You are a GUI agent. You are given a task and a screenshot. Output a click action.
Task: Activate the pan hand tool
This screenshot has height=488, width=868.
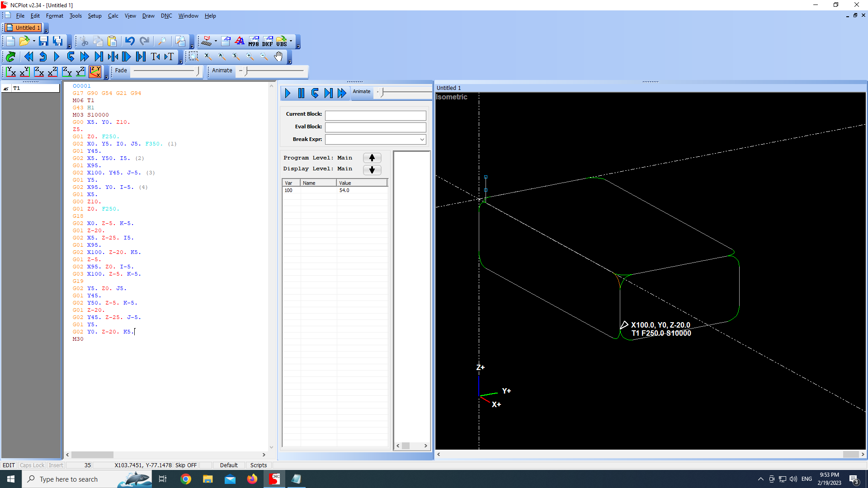click(x=278, y=56)
